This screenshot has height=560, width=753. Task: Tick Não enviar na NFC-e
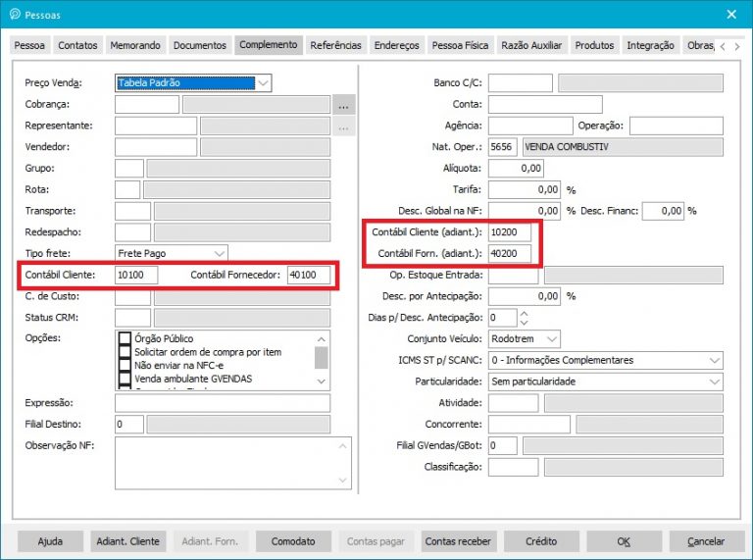125,366
